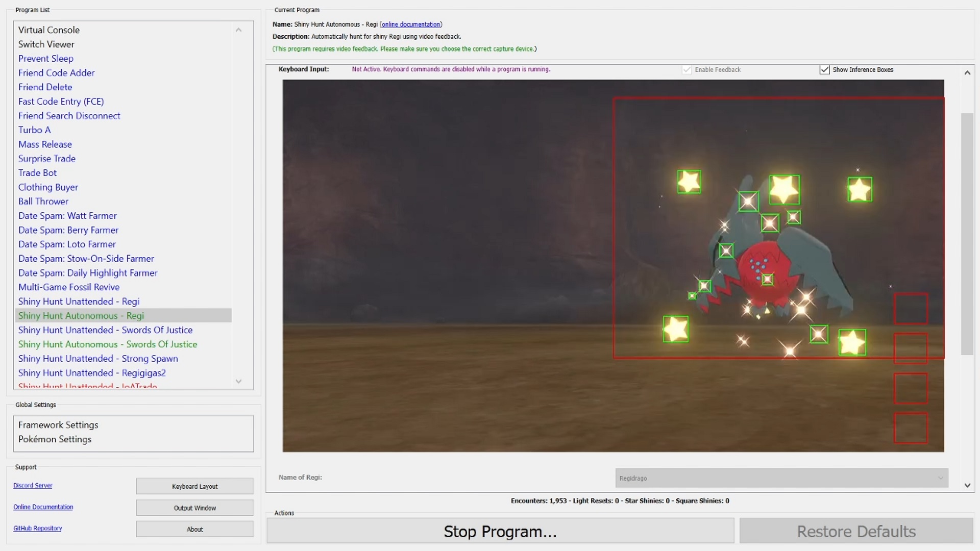Open Framework Settings

click(58, 425)
